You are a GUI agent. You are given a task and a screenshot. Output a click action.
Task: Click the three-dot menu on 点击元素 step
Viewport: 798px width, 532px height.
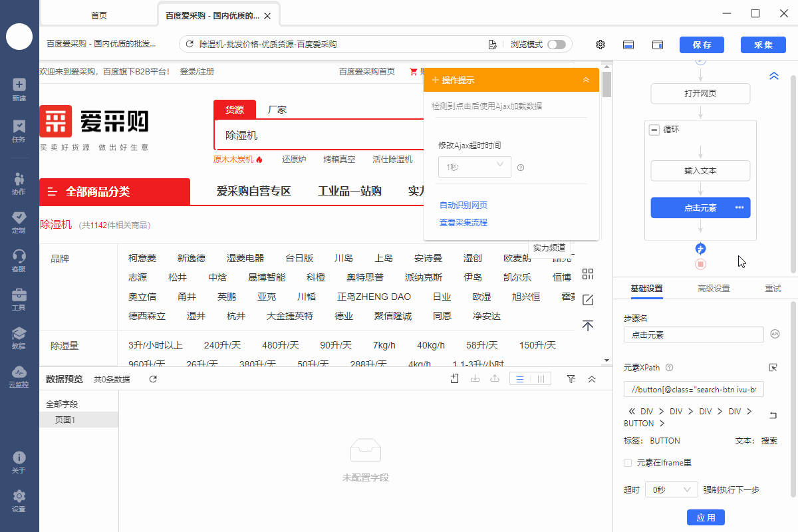tap(739, 207)
